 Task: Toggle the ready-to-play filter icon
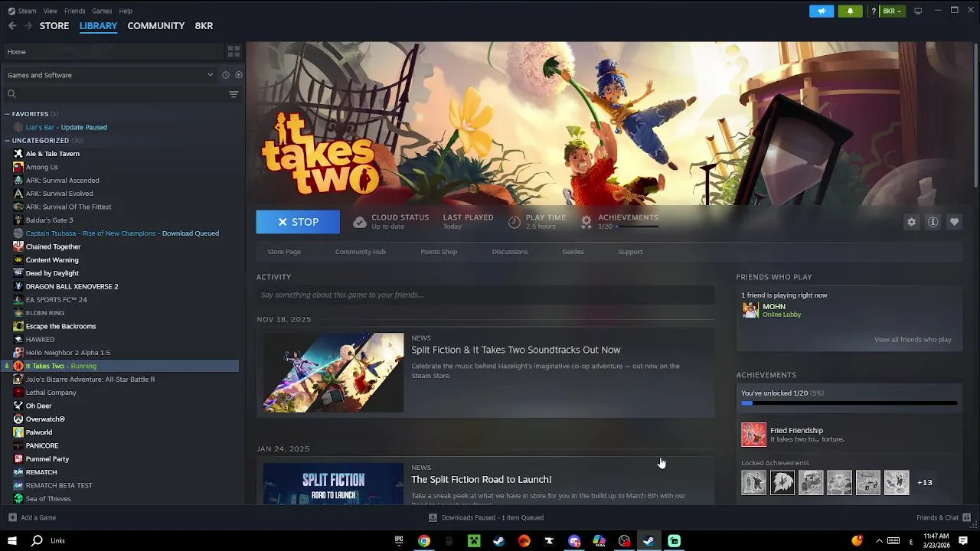[239, 75]
